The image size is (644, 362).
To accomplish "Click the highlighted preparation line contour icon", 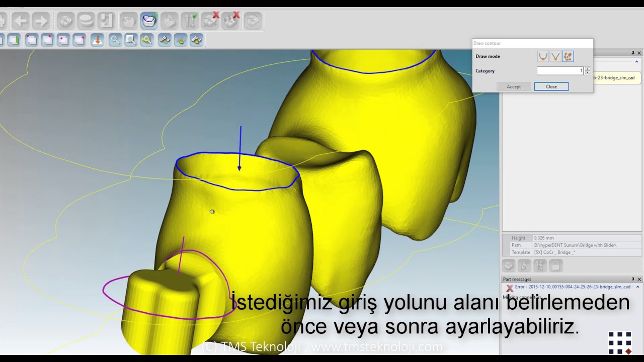I will click(x=149, y=21).
